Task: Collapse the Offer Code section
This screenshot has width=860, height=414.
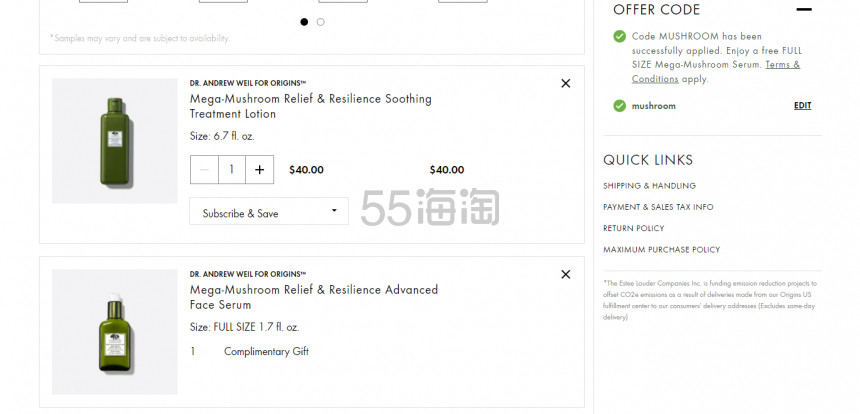Action: tap(804, 9)
